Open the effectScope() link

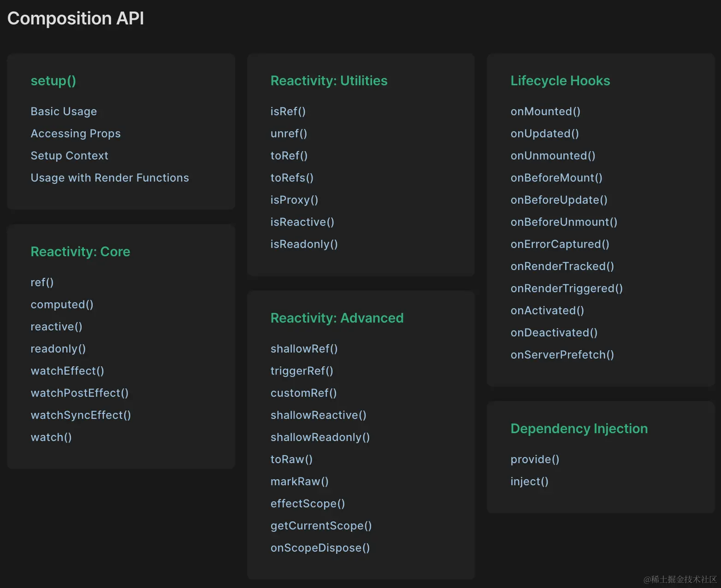tap(307, 504)
